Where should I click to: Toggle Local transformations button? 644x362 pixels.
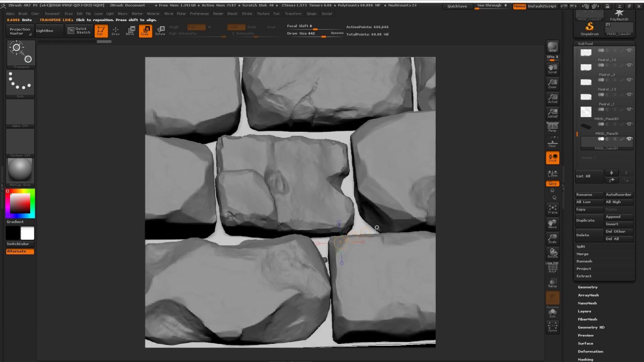click(552, 158)
